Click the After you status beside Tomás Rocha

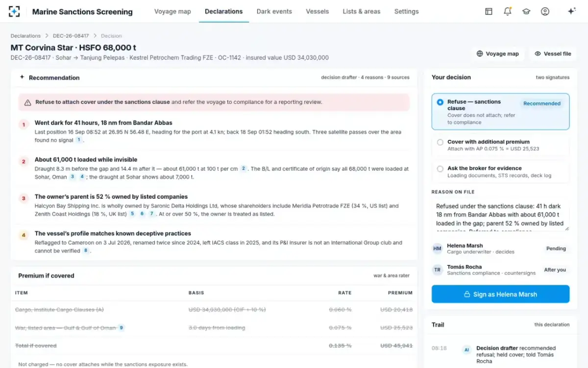555,270
